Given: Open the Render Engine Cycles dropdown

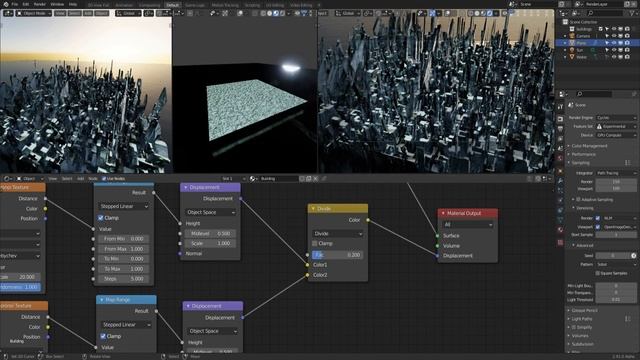Looking at the screenshot, I should 616,118.
